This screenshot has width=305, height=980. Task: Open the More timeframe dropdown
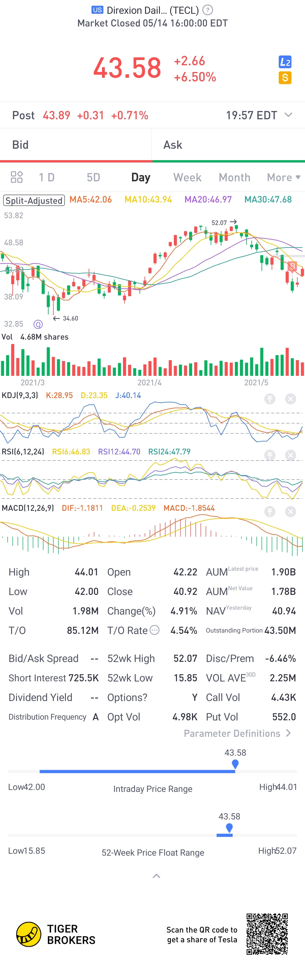tap(284, 177)
